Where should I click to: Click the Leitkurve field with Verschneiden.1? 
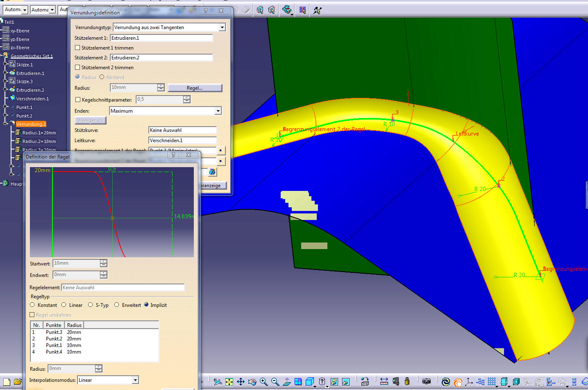182,141
